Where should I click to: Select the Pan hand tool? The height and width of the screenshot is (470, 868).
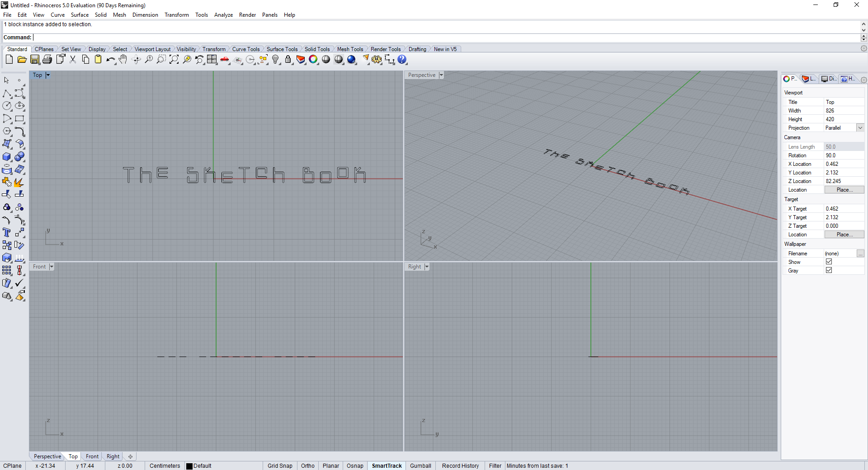click(123, 60)
